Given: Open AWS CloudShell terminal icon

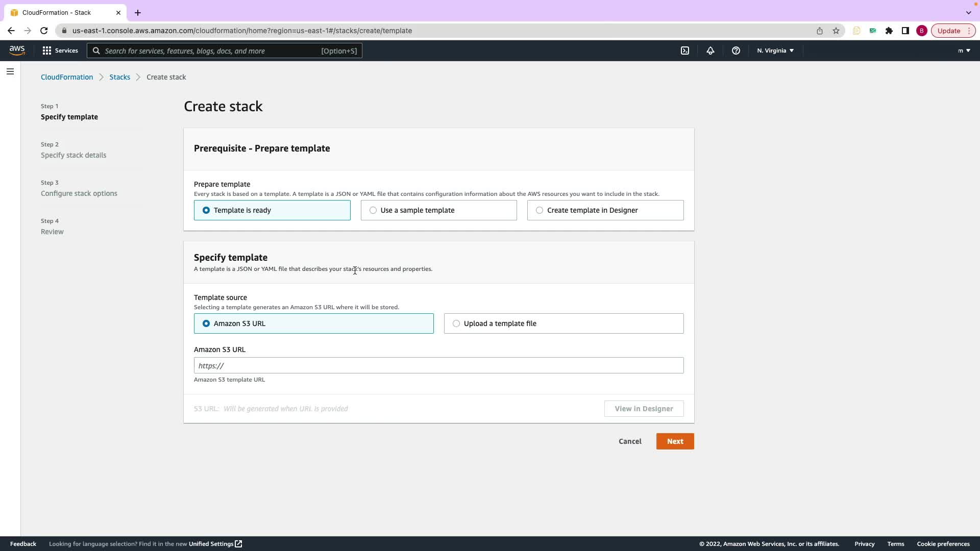Looking at the screenshot, I should point(685,51).
